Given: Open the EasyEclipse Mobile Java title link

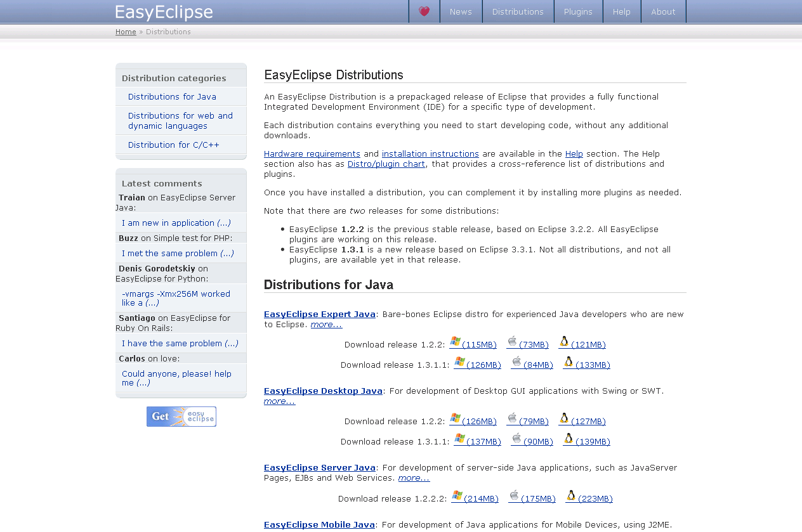Looking at the screenshot, I should (319, 525).
